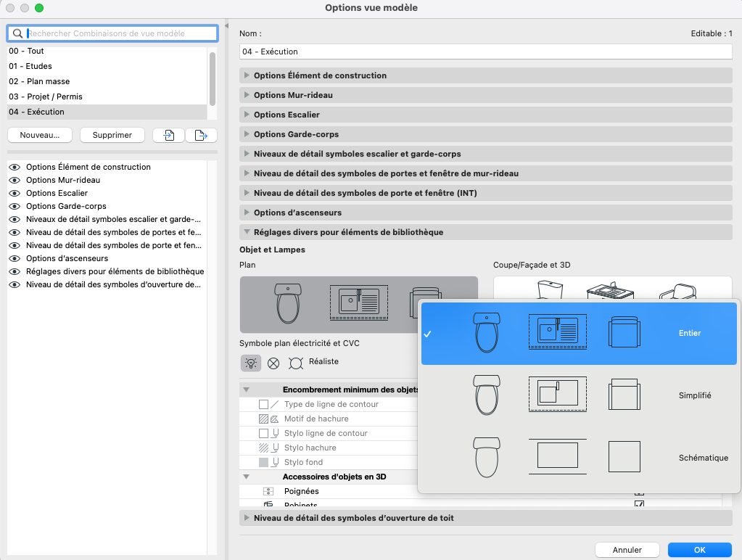Select 03 - Projet / Permis combination
The image size is (742, 560).
coord(107,96)
